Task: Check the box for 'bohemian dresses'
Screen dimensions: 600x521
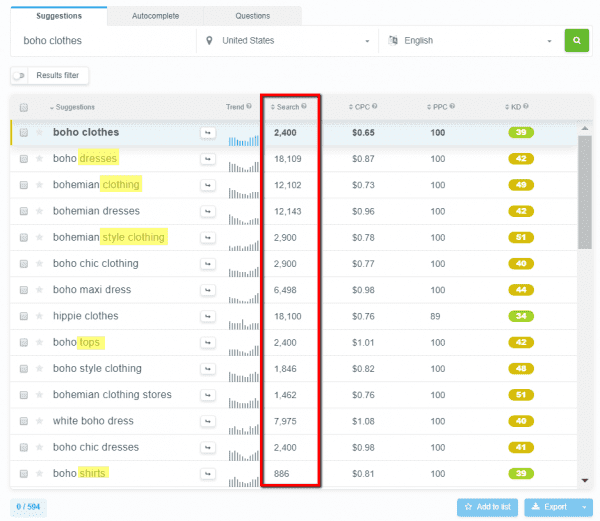Action: click(x=23, y=211)
